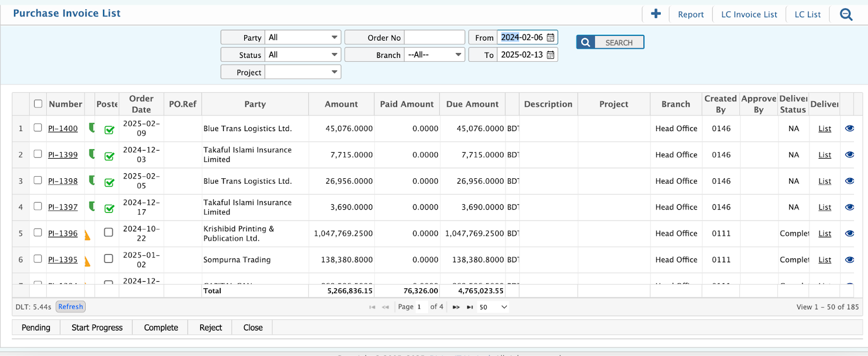The height and width of the screenshot is (356, 868).
Task: Go to previous page pager icon
Action: pos(385,307)
